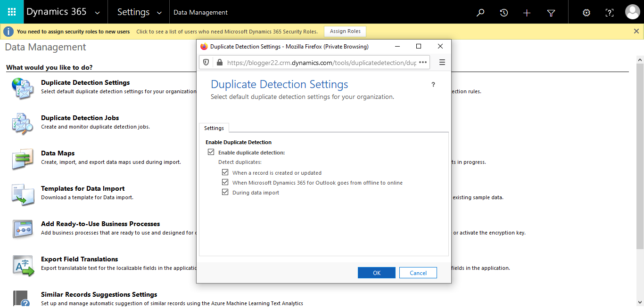Click the plus icon to create a record

tap(527, 12)
